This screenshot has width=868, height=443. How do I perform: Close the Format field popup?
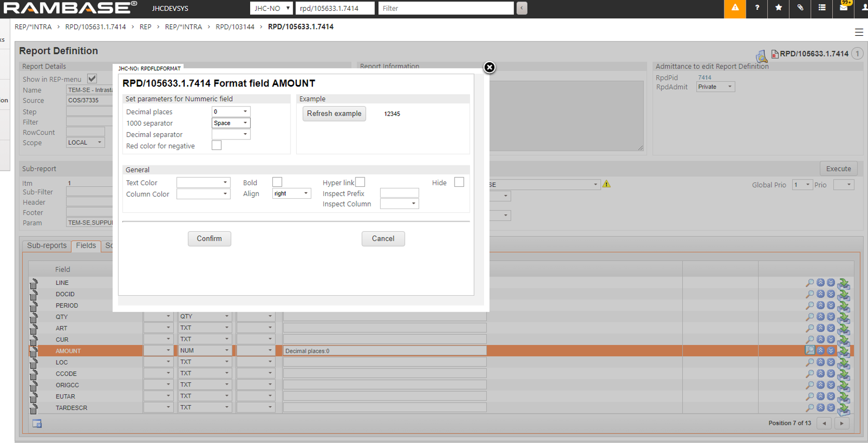pos(489,67)
